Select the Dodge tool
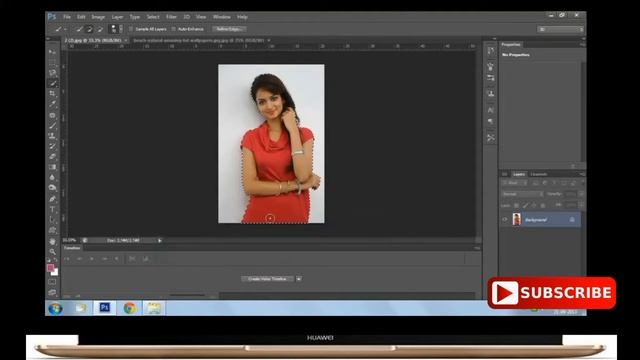 (x=52, y=188)
